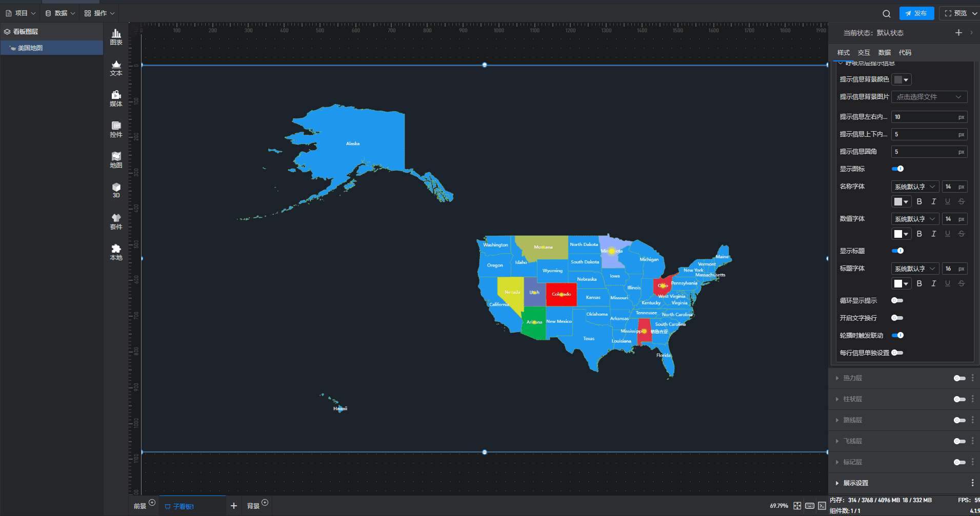Screen dimensions: 980x516
Task: Open the 提示信息背景图片 file dropdown
Action: [929, 97]
